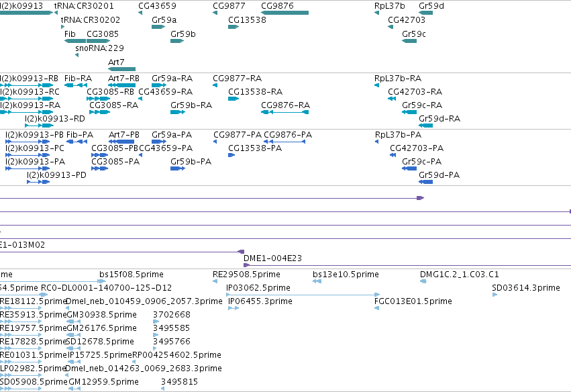Click the IP03062.5prime EST label
Screen dimensions: 571x392
pos(258,288)
